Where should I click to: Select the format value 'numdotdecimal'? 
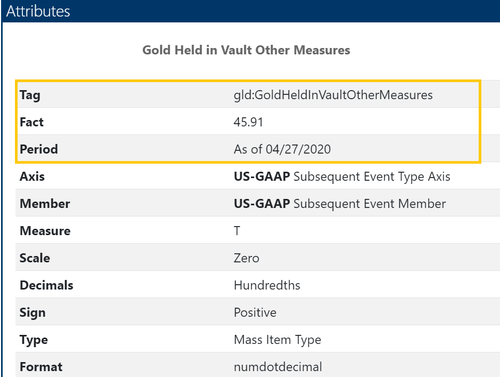(x=278, y=367)
